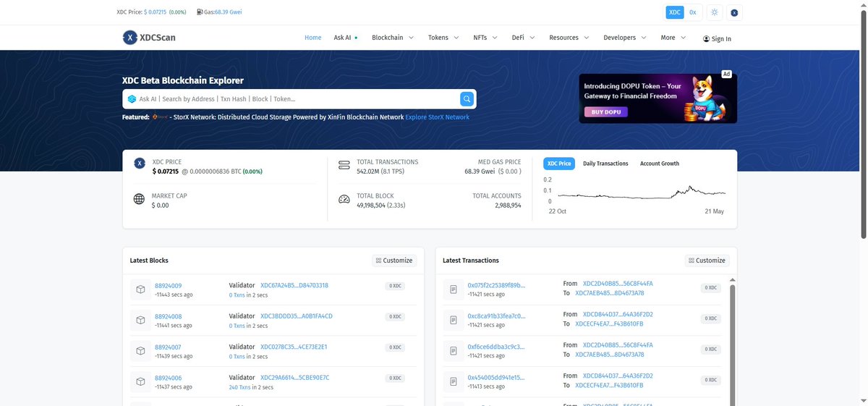Viewport: 868px width, 406px height.
Task: Expand the Blockchain menu
Action: (393, 38)
